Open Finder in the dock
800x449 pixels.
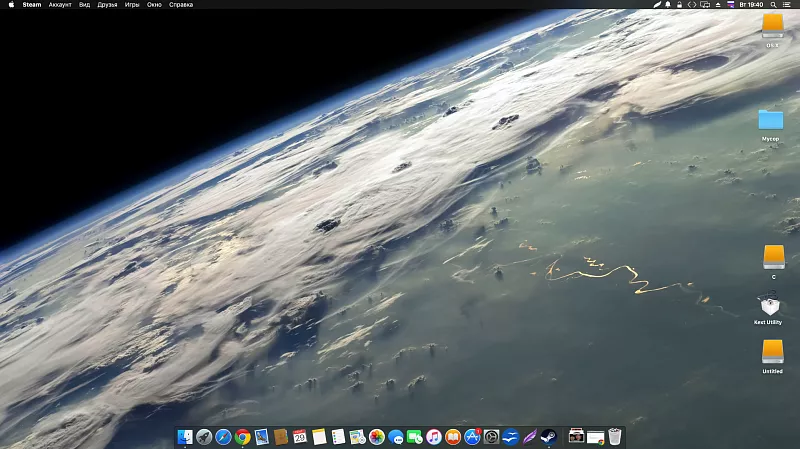pos(185,437)
